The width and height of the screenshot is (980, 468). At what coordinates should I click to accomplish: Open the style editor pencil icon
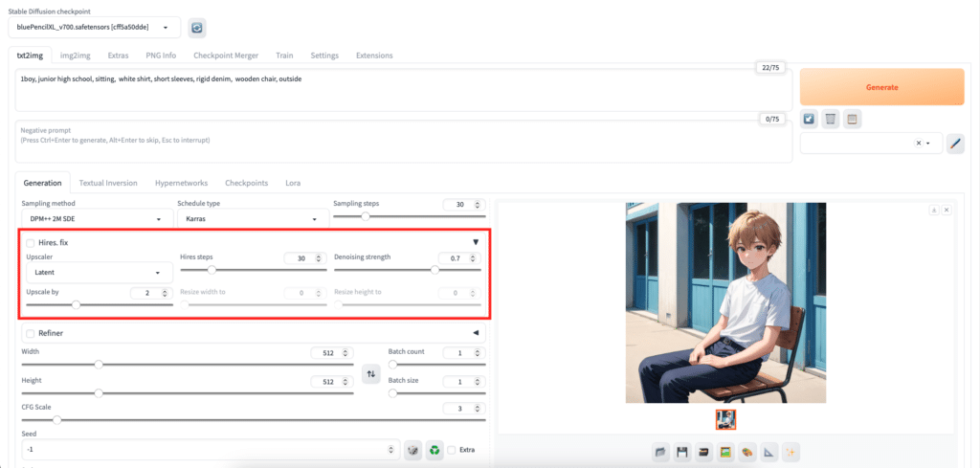point(955,144)
